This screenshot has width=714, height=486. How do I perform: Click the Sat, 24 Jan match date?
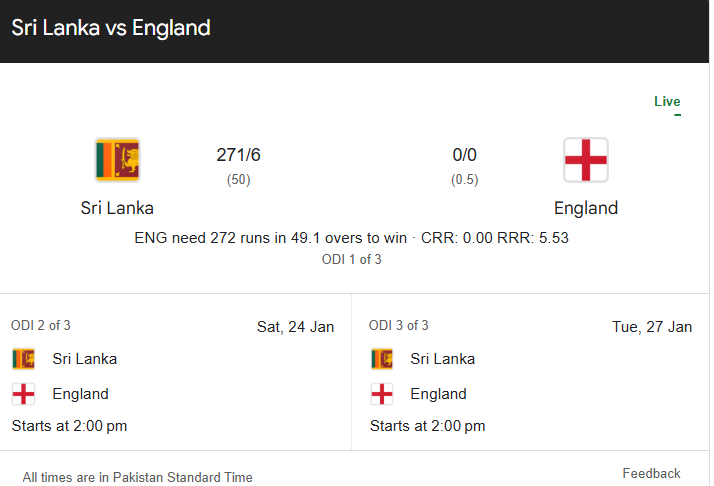[x=295, y=326]
